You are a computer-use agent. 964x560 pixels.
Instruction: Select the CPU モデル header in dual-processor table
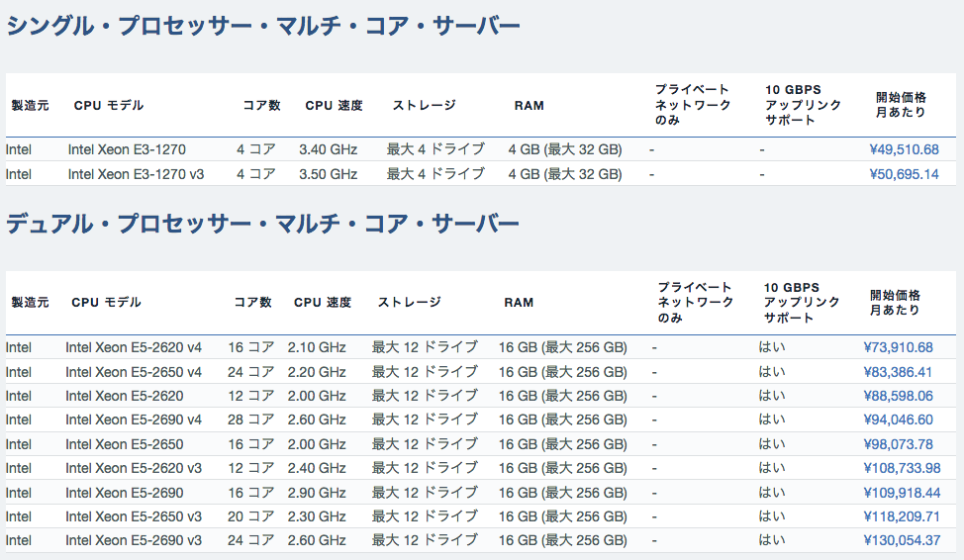(106, 303)
